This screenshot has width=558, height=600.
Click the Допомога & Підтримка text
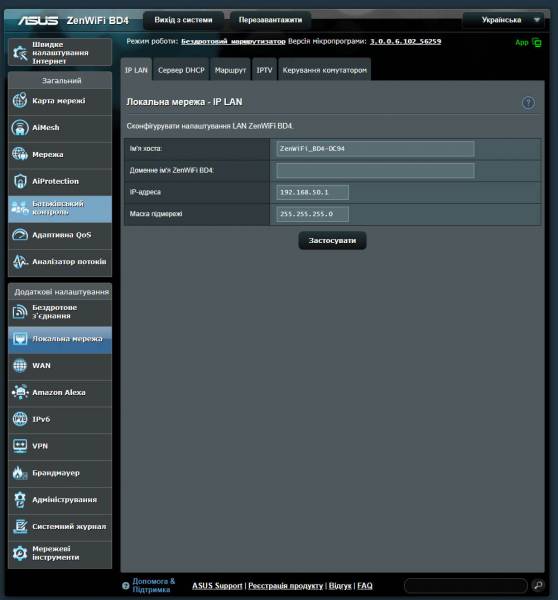153,585
